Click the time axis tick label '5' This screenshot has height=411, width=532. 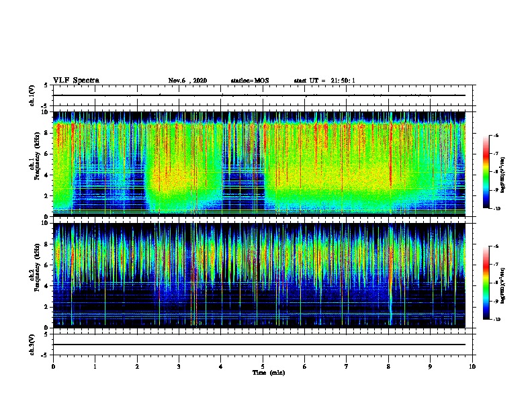click(263, 367)
